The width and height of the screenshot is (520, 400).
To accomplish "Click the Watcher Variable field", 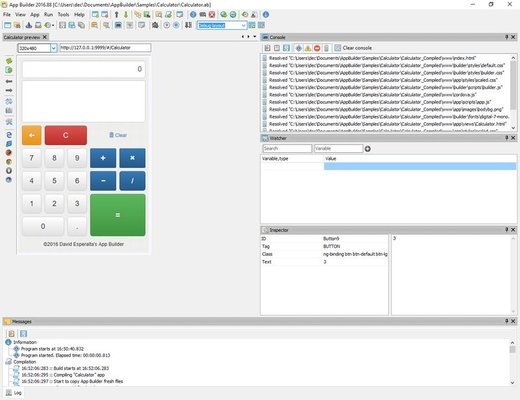I will pos(338,148).
